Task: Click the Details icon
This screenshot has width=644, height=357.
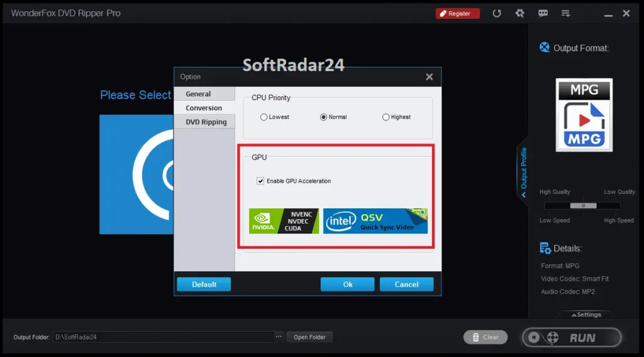Action: pos(545,249)
